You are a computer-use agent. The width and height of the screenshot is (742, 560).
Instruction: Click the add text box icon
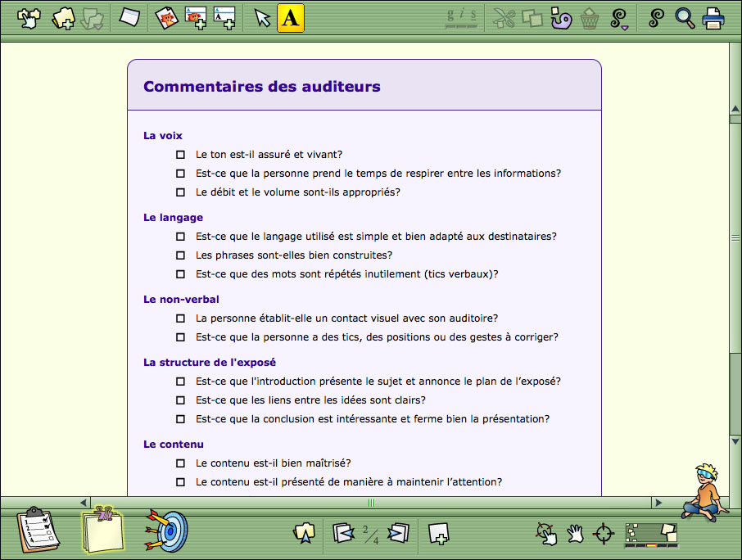[224, 19]
